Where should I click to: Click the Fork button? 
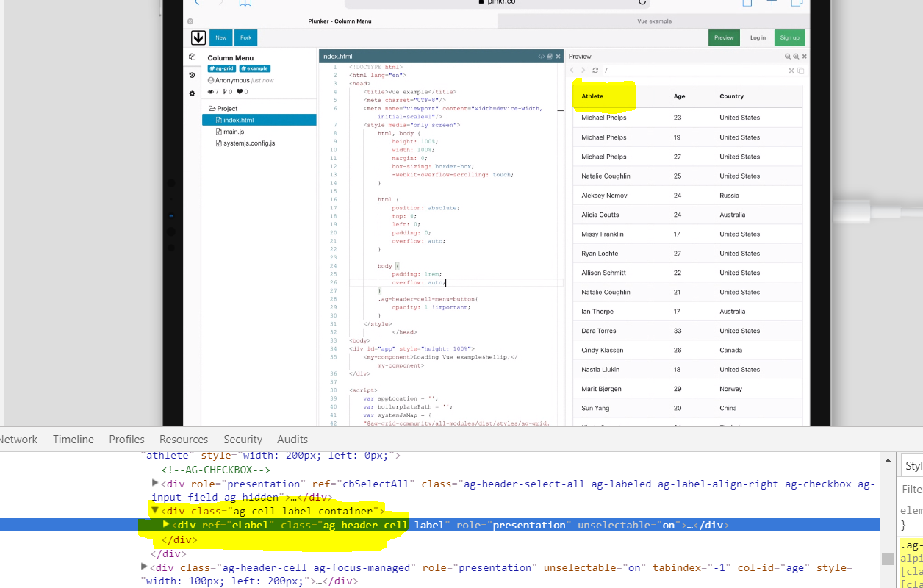pyautogui.click(x=246, y=38)
